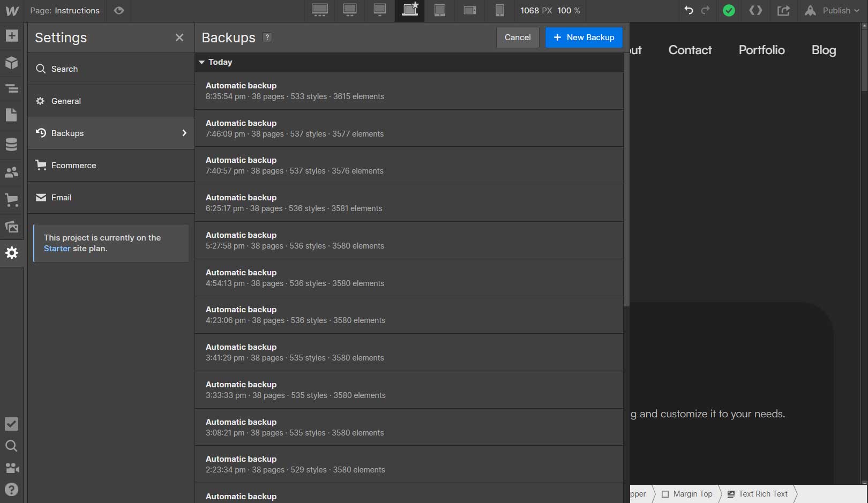Open CMS Collections panel

(x=11, y=145)
